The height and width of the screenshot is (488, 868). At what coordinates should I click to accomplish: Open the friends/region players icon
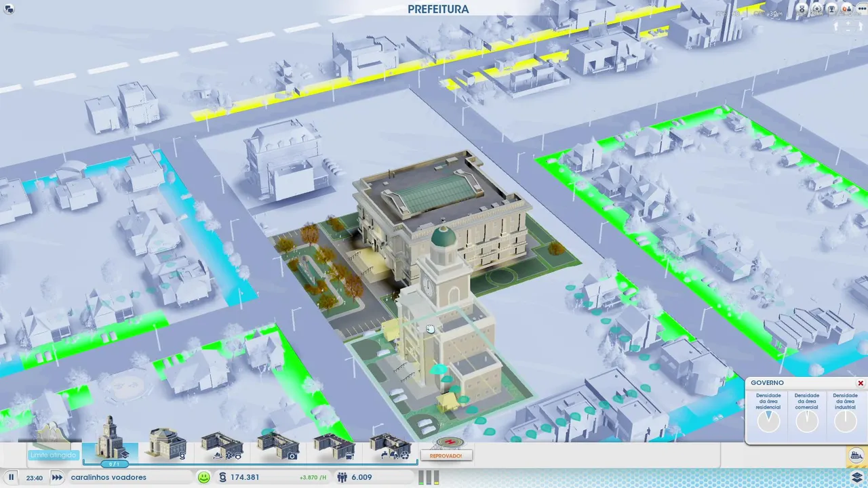tap(846, 9)
